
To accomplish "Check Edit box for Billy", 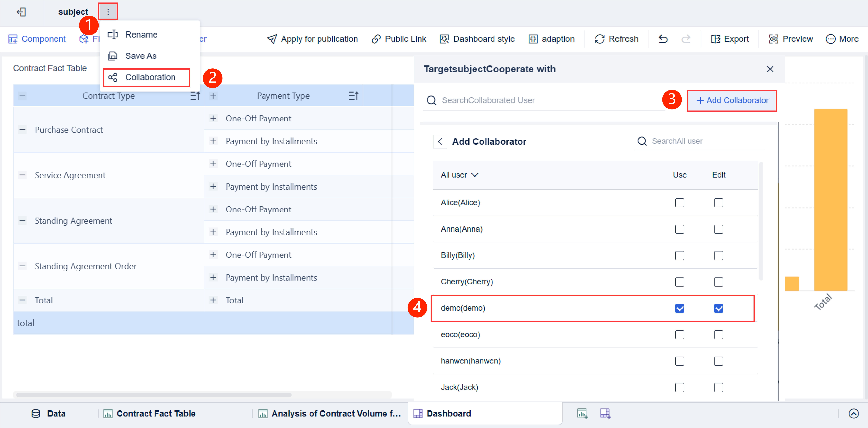I will [718, 256].
